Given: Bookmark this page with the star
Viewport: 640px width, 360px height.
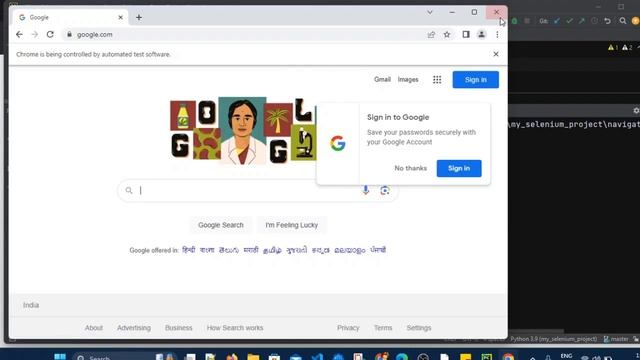Looking at the screenshot, I should [447, 35].
